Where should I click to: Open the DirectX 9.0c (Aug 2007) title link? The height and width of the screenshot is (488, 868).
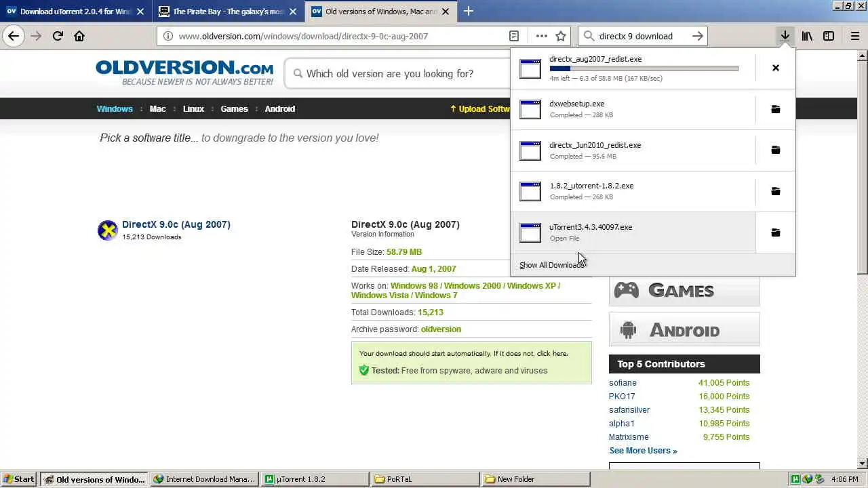[176, 224]
